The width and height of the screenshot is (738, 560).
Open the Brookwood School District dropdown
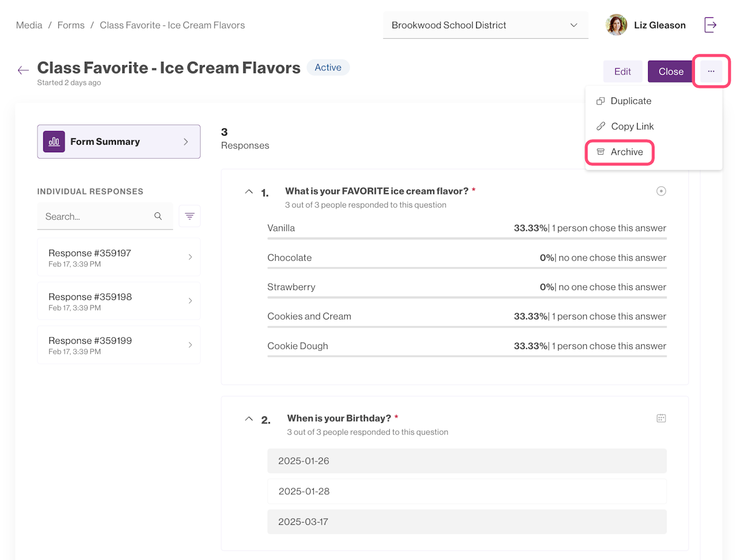click(x=485, y=25)
